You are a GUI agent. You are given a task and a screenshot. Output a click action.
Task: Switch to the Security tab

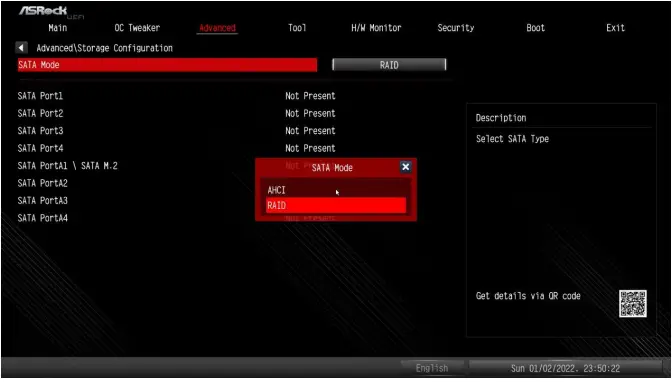(x=456, y=28)
